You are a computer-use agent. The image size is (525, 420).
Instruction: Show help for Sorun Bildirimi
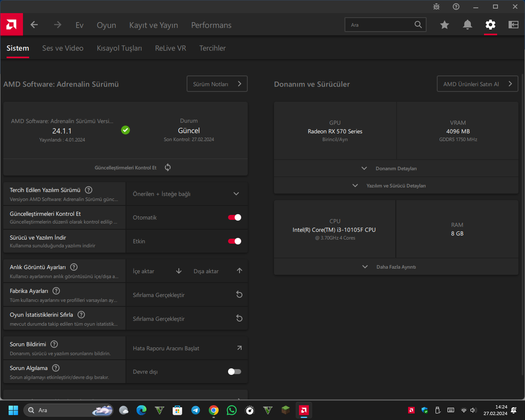click(x=54, y=344)
